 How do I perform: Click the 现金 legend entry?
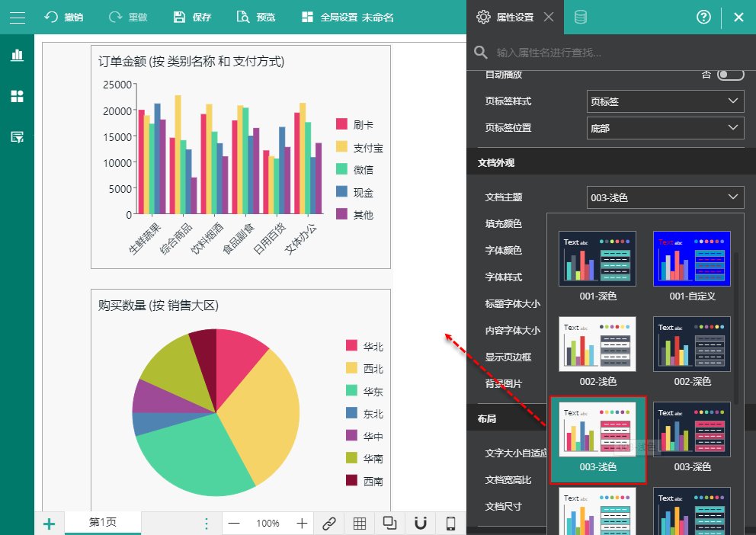coord(355,192)
